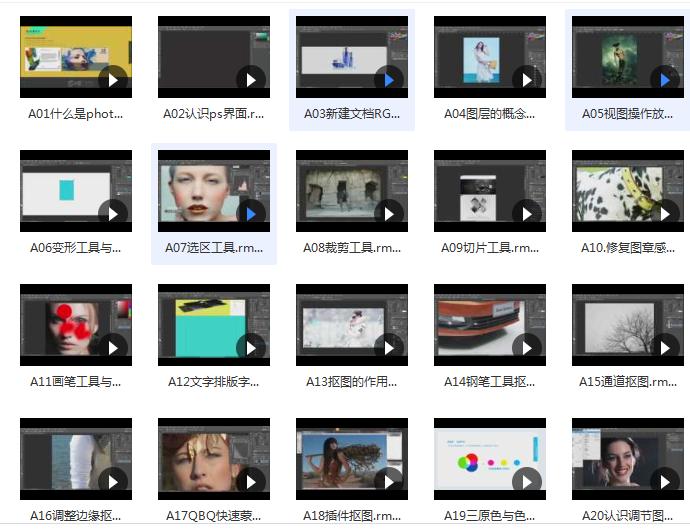Play the A17QBQ快速蒙... video
The width and height of the screenshot is (690, 530).
(x=251, y=482)
